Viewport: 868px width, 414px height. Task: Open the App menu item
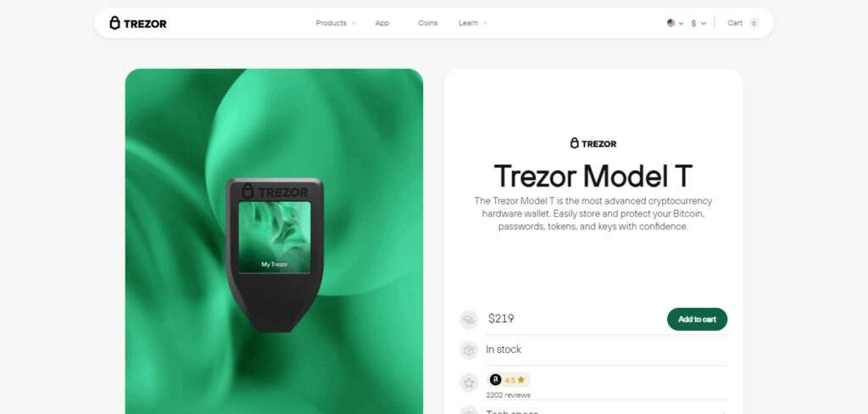click(x=382, y=23)
